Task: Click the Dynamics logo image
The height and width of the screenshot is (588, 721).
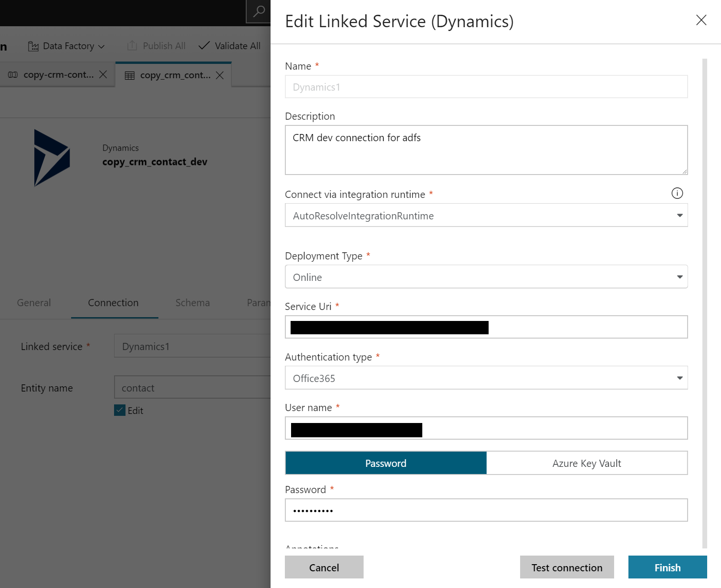Action: pos(52,158)
